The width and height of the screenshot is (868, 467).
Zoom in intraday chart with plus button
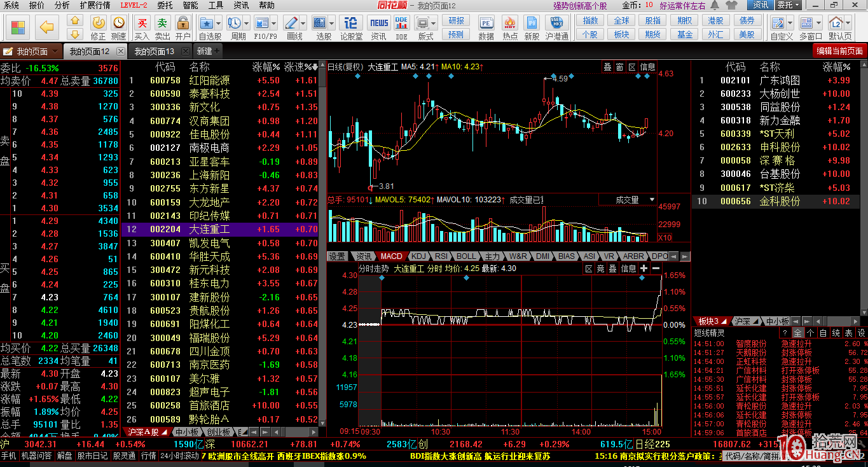pos(644,268)
